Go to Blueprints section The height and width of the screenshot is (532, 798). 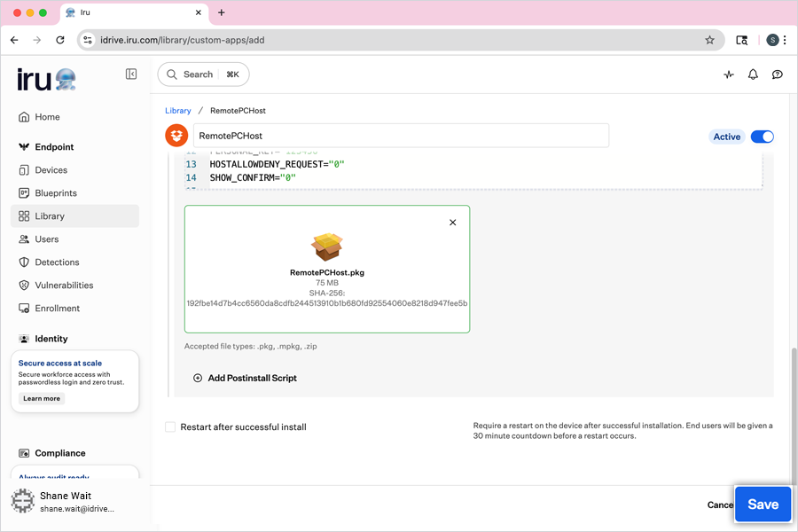[x=56, y=193]
